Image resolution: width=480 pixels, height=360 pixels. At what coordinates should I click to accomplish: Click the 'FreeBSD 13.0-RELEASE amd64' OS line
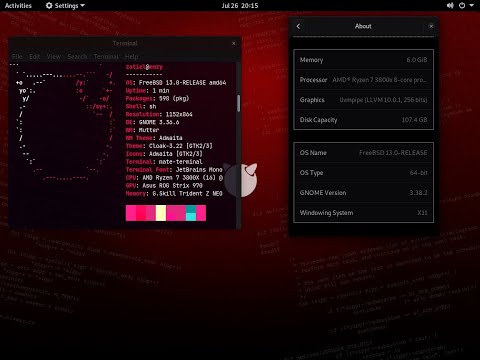[176, 83]
